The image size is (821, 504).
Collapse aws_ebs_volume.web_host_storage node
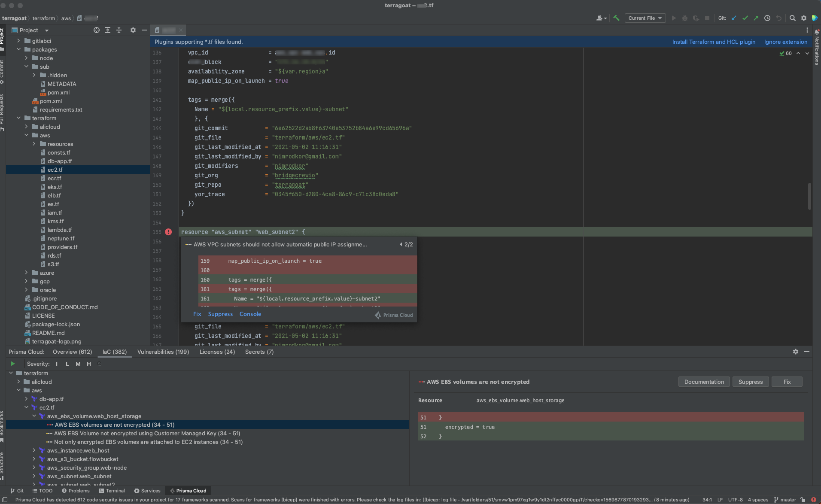pos(34,416)
